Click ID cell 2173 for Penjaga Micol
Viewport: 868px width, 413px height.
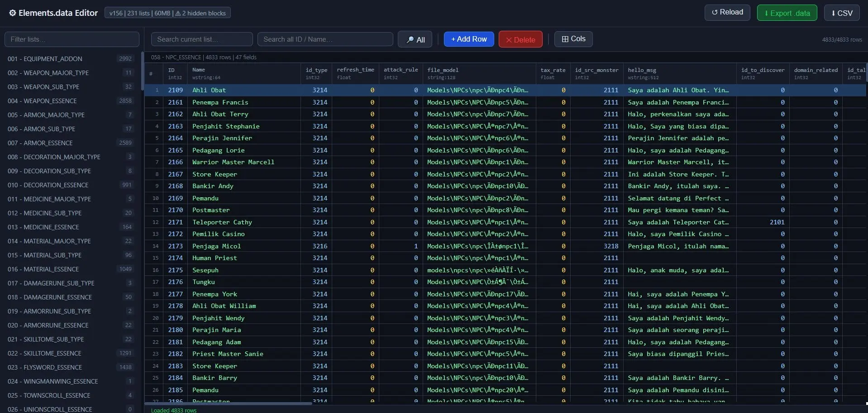click(176, 246)
